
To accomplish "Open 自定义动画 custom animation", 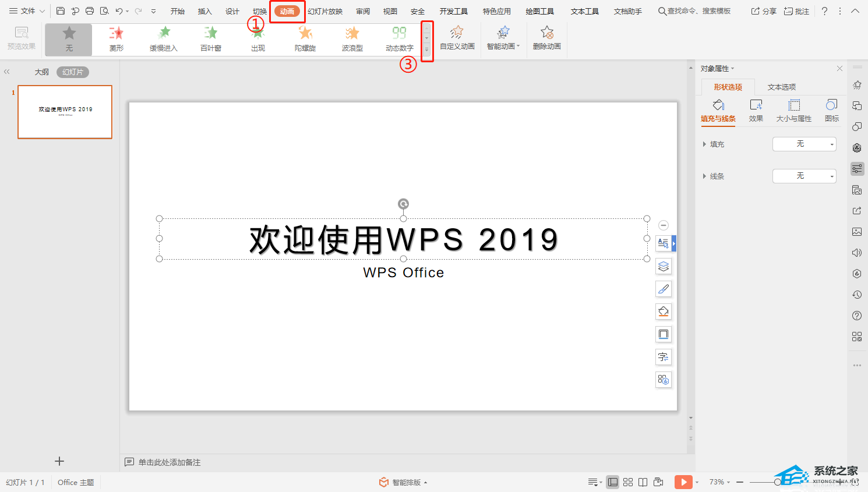I will [457, 38].
